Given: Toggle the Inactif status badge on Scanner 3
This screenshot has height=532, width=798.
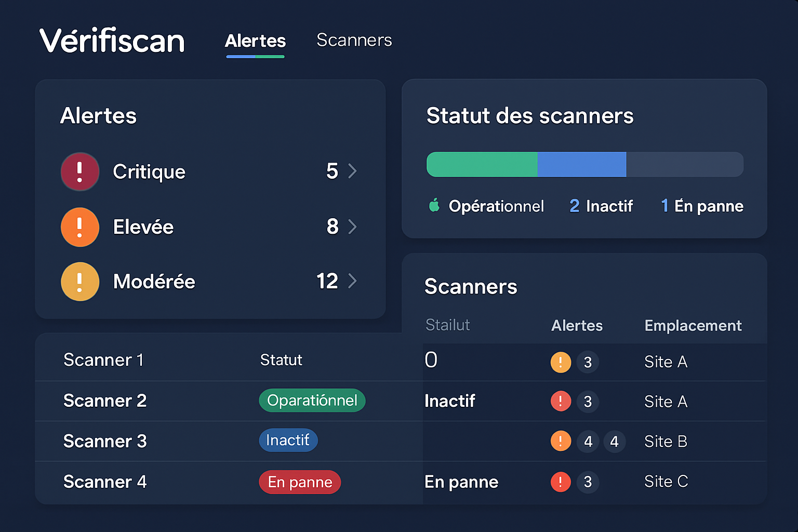Looking at the screenshot, I should [x=288, y=440].
